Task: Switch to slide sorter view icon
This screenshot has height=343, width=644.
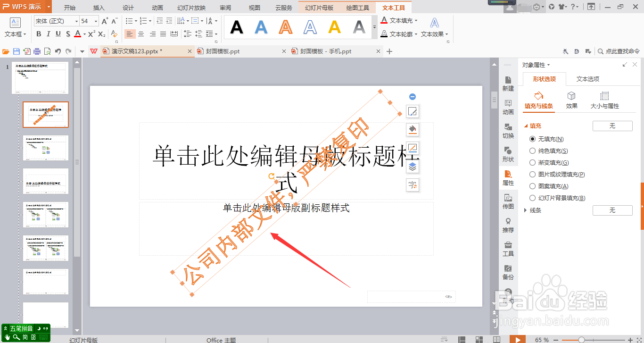Action: coord(479,339)
